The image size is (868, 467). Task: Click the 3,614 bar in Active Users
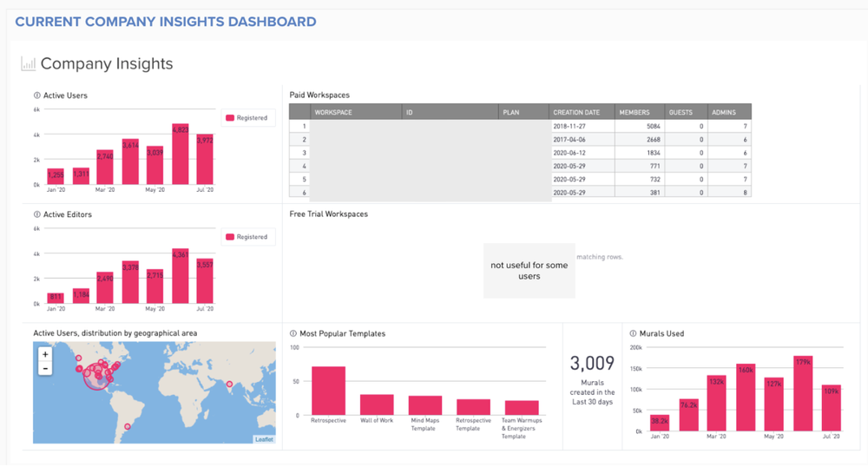[131, 161]
